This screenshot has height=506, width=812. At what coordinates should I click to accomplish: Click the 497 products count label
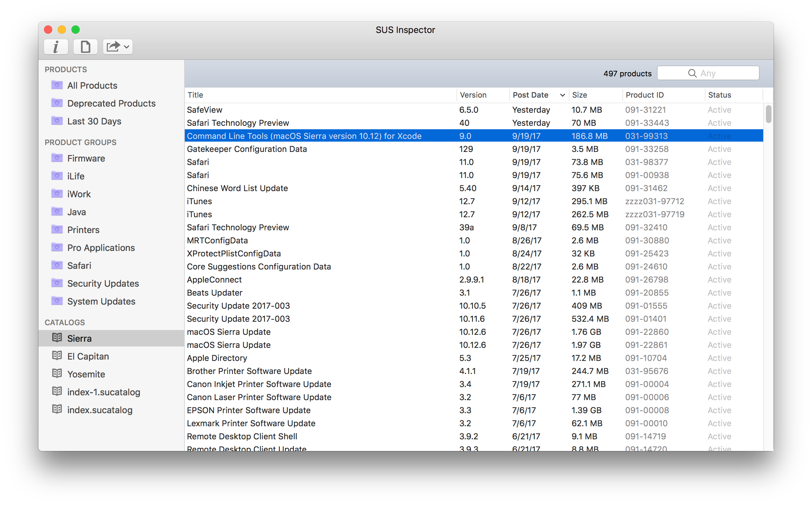(627, 74)
